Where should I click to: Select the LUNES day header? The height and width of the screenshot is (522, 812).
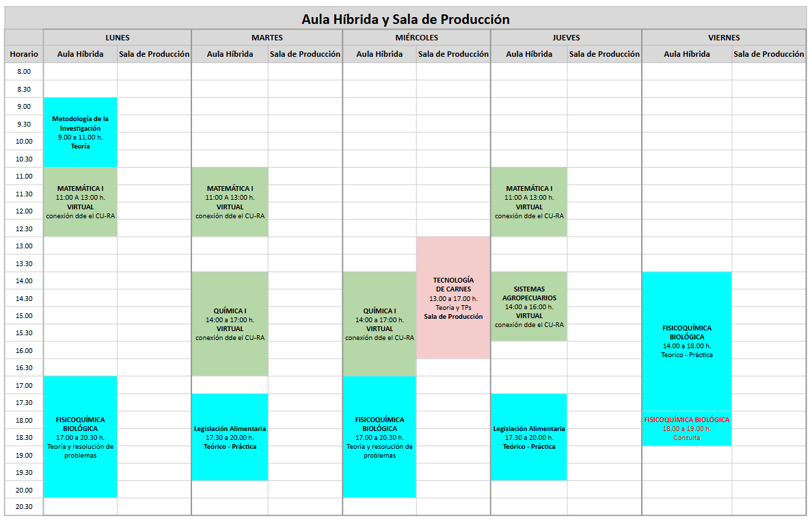click(x=118, y=38)
